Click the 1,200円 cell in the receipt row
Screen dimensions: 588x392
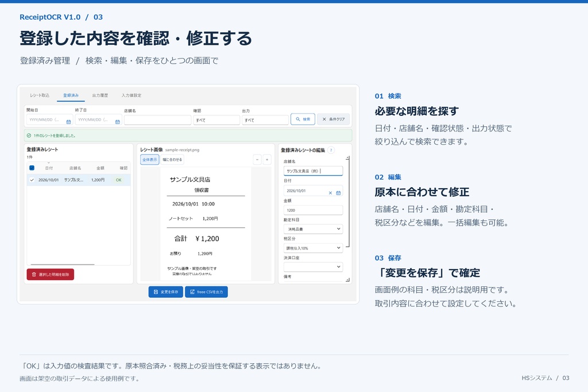[98, 180]
